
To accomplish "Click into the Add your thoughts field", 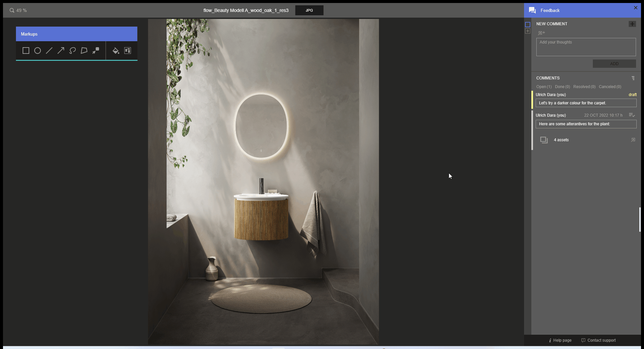I will click(586, 47).
